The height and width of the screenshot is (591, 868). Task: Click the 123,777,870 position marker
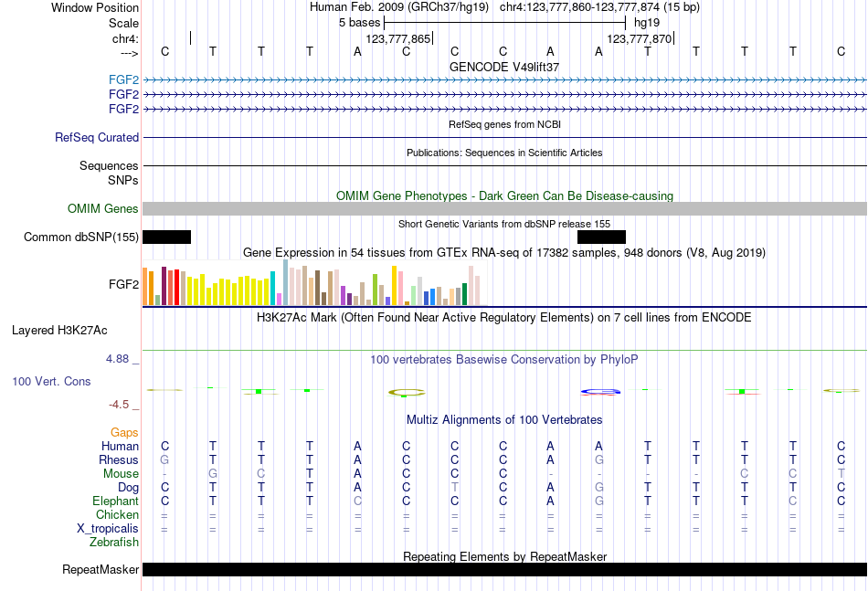tap(640, 38)
